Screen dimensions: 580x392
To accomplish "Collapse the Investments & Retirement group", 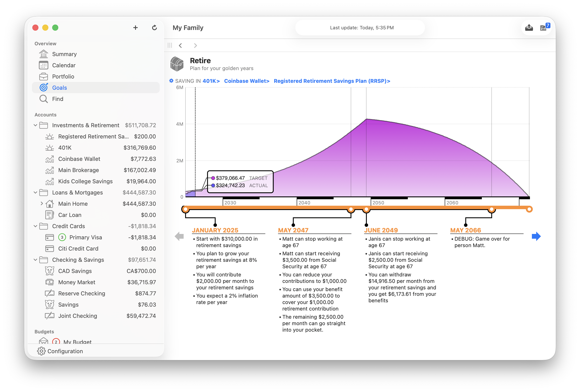I will pyautogui.click(x=35, y=125).
